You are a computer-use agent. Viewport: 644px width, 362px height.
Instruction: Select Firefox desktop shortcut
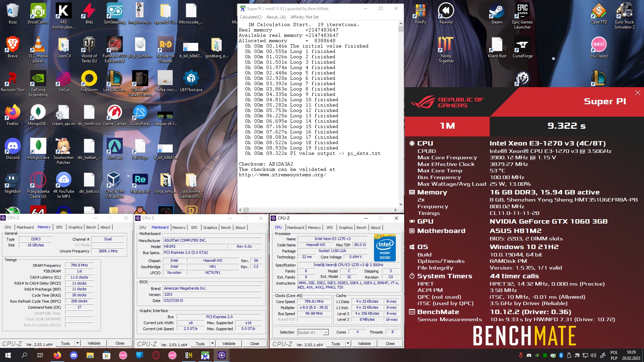tap(12, 115)
